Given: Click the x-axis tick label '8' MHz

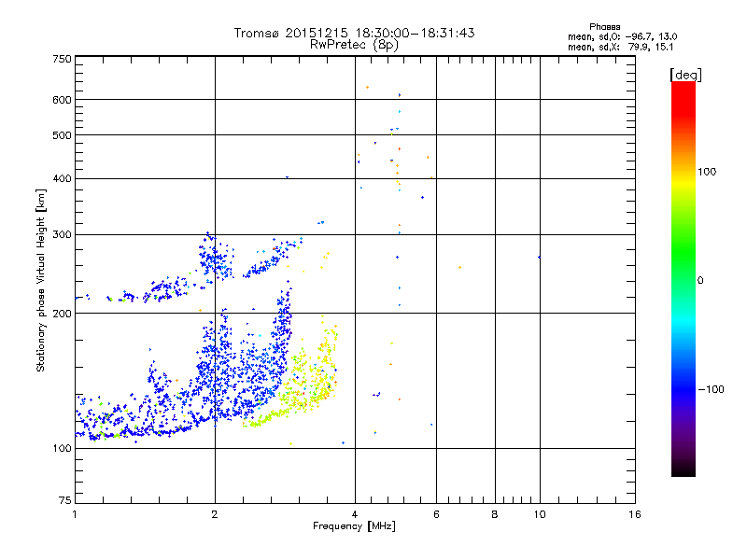Looking at the screenshot, I should click(495, 514).
